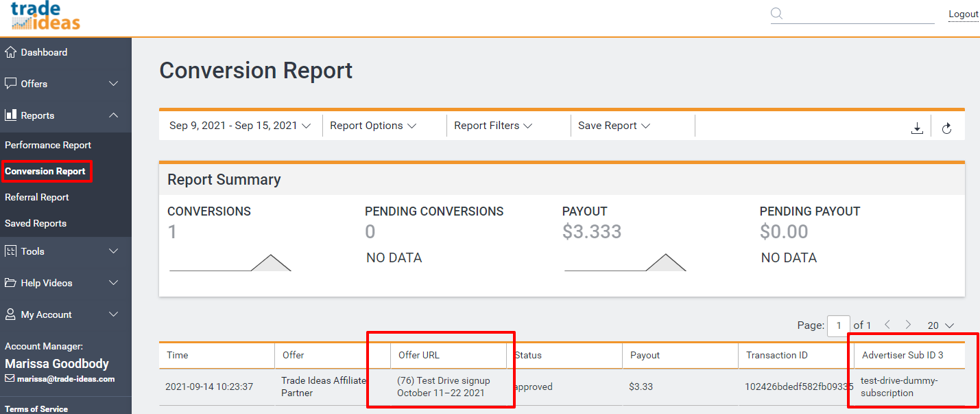Click the Offers speech-bubble icon
This screenshot has width=980, height=414.
click(x=10, y=84)
